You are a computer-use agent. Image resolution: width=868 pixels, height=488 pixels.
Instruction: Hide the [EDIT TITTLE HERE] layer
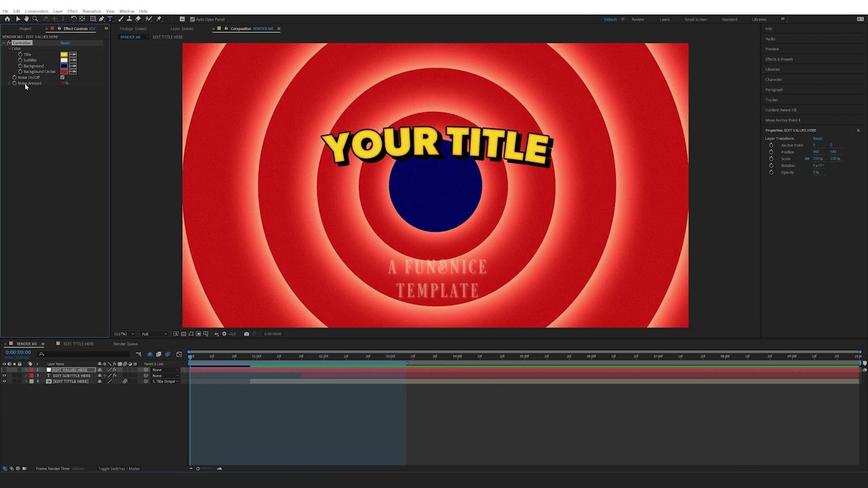coord(4,382)
